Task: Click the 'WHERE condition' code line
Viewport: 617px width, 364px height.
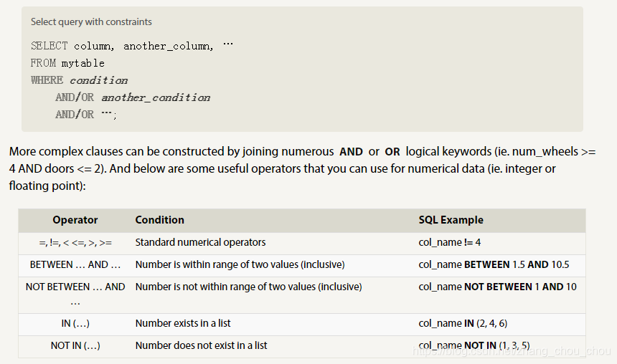Action: (79, 80)
